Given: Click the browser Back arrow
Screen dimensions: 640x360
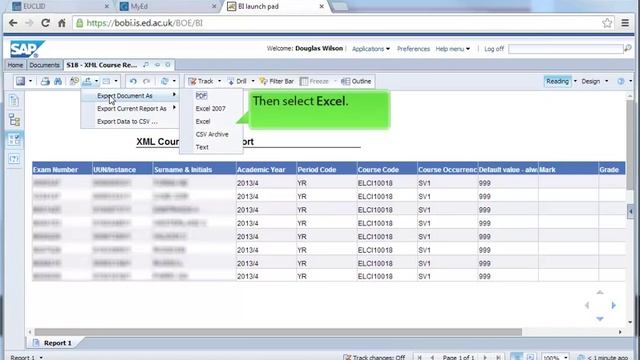Looking at the screenshot, I should point(13,23).
